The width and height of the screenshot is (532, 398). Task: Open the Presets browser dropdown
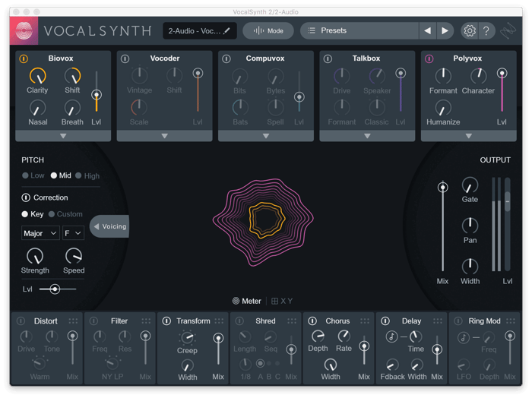[359, 31]
